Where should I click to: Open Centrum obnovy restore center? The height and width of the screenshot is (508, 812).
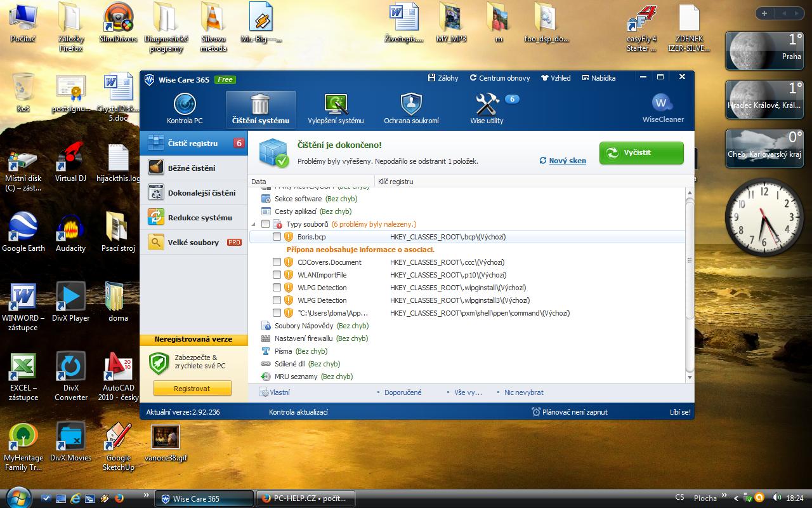[500, 78]
